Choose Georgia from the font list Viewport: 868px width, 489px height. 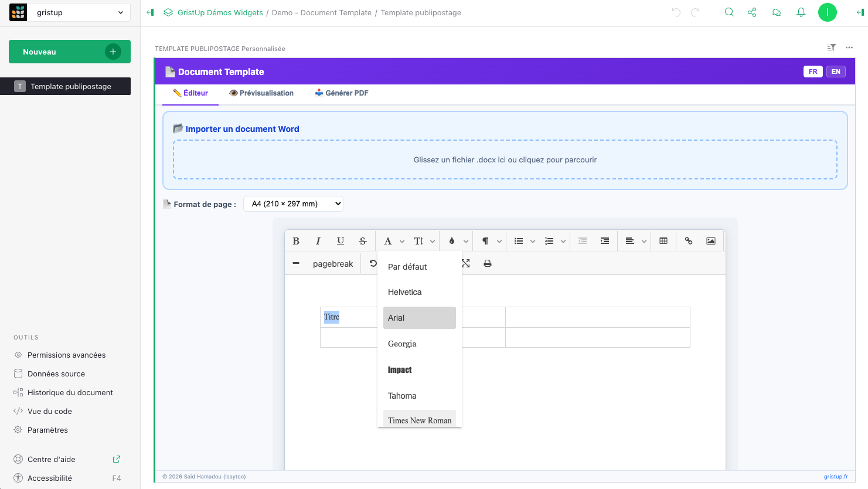(402, 344)
